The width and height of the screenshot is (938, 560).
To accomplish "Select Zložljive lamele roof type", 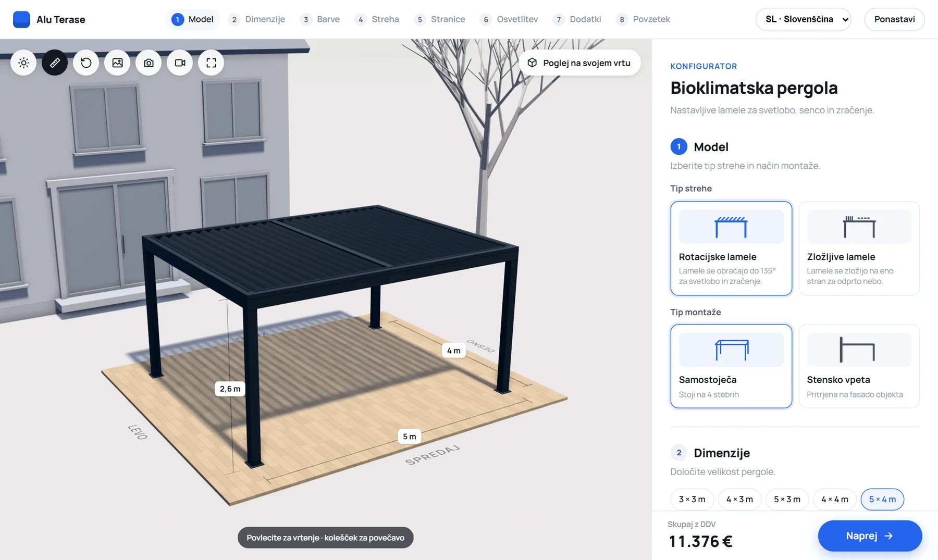I will 859,248.
